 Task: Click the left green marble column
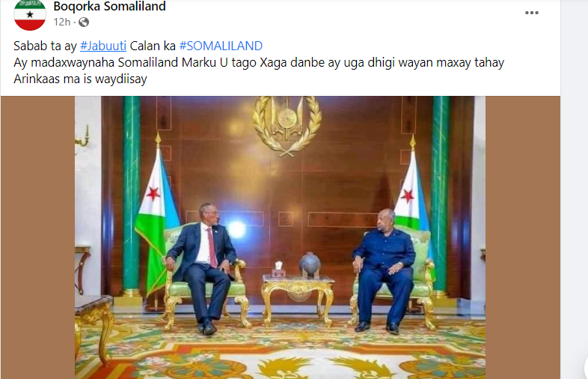click(x=132, y=195)
